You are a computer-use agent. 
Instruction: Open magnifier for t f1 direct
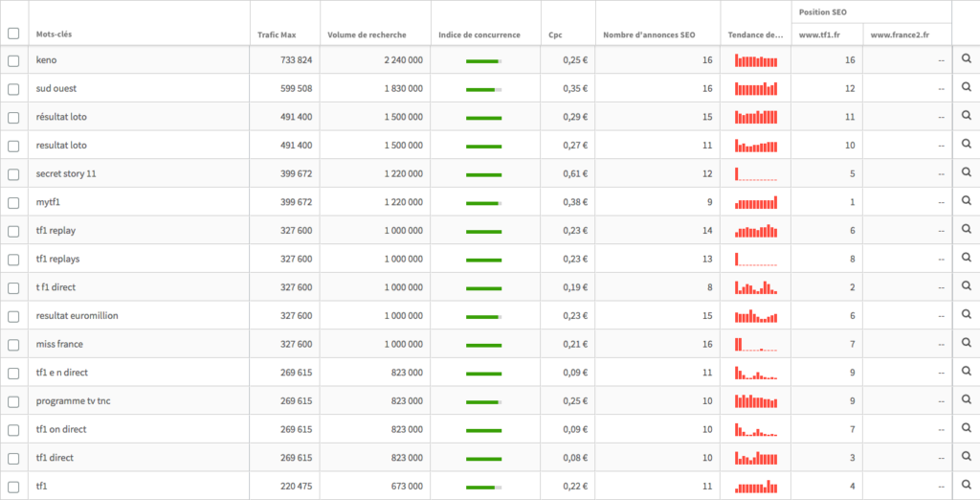(966, 286)
